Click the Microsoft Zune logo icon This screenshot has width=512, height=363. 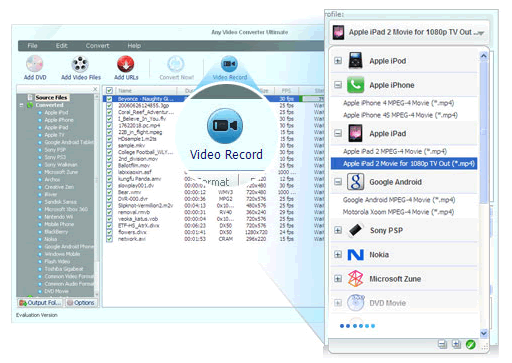click(x=355, y=279)
